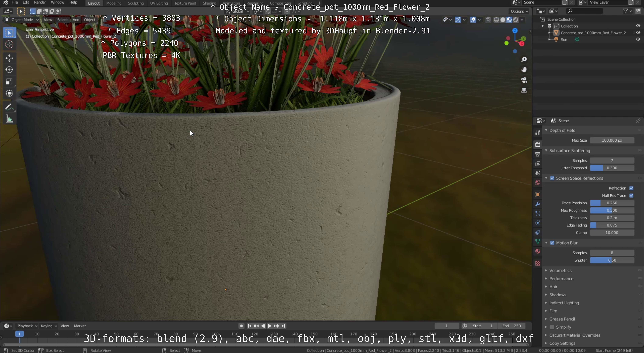Uncheck Collection exclude checkbox in outliner
644x353 pixels.
tap(550, 26)
